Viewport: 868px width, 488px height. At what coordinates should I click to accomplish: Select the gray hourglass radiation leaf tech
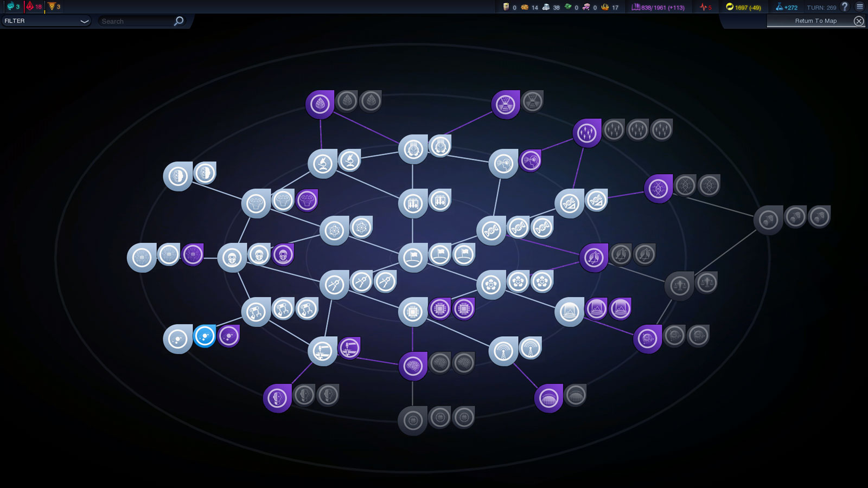[533, 101]
